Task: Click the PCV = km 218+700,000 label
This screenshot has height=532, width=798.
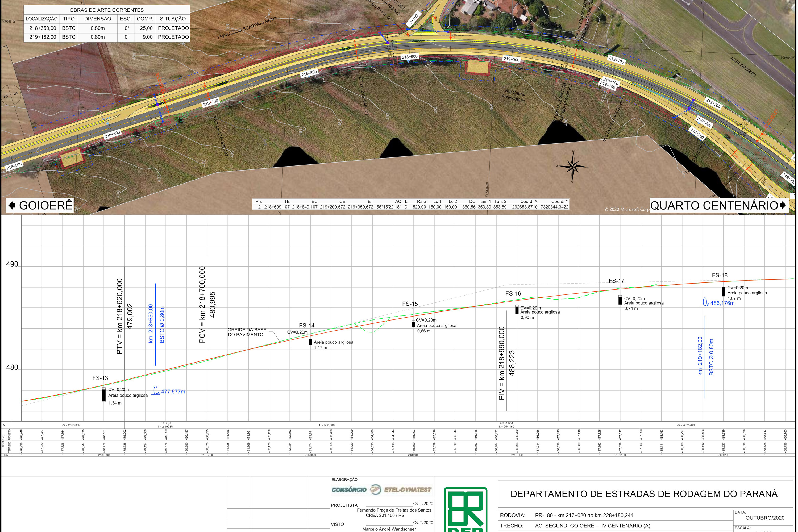Action: [x=202, y=304]
